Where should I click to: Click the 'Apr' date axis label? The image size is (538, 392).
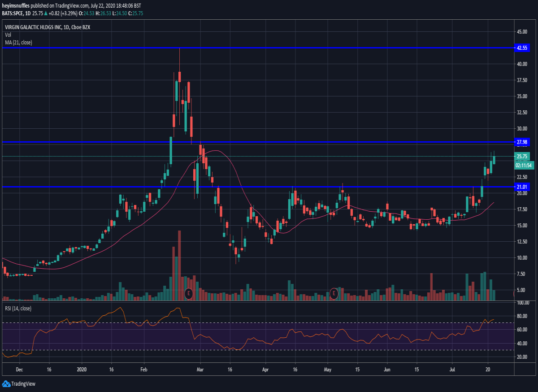click(x=265, y=370)
